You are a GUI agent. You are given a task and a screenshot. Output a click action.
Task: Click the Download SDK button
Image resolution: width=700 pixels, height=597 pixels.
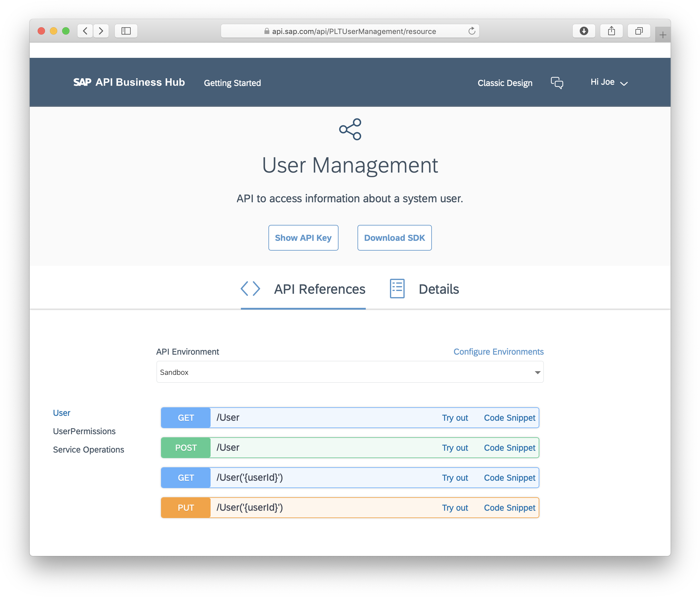coord(394,238)
